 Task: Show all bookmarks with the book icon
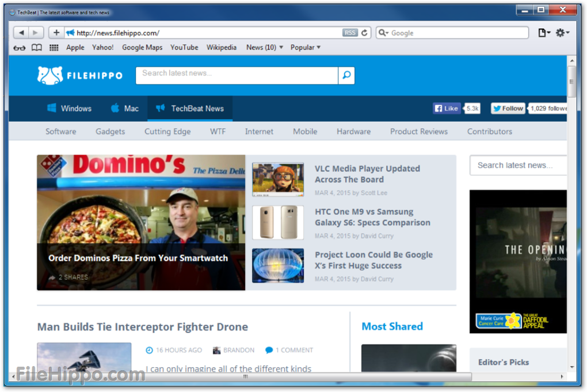(37, 48)
